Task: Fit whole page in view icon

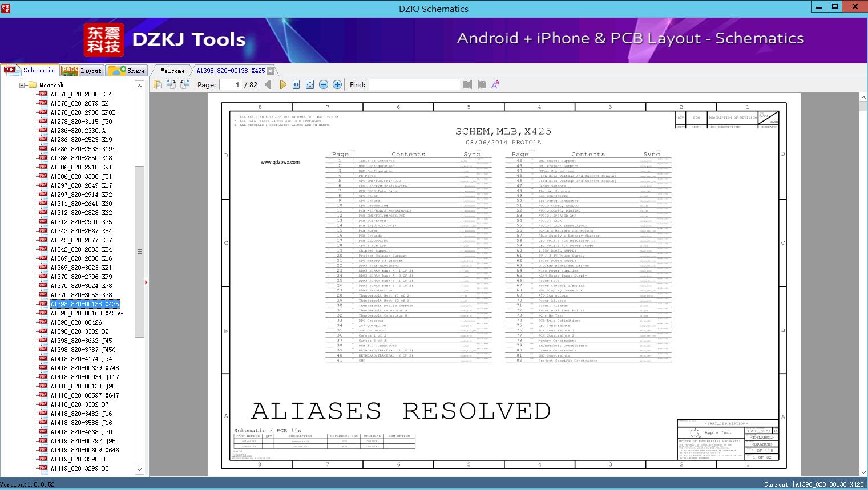Action: 310,84
